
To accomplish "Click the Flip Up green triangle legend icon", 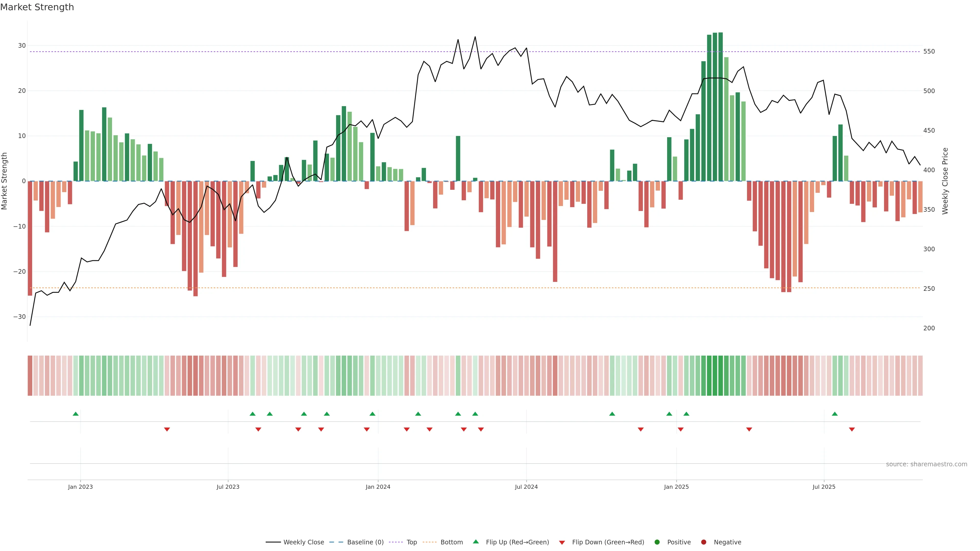I will [475, 542].
